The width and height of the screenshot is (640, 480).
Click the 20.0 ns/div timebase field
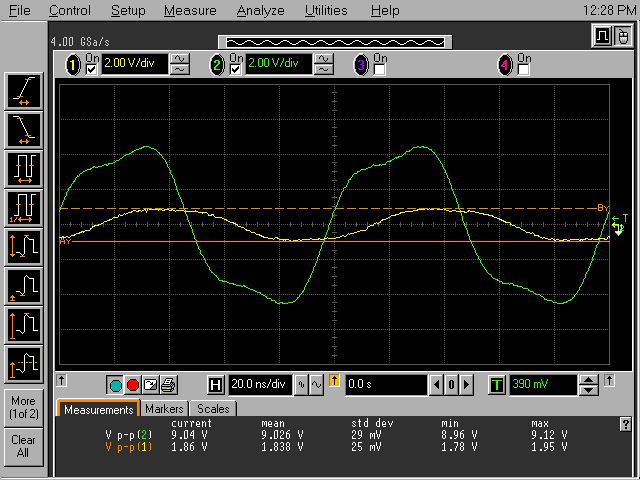click(260, 385)
